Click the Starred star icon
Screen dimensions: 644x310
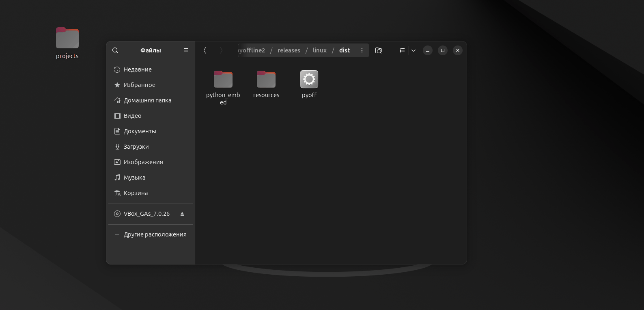(117, 85)
